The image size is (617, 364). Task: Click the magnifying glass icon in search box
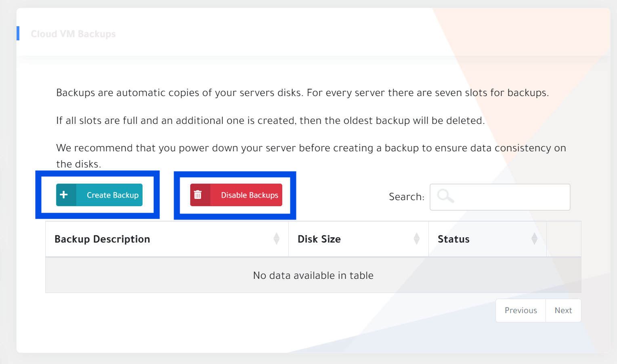point(445,196)
